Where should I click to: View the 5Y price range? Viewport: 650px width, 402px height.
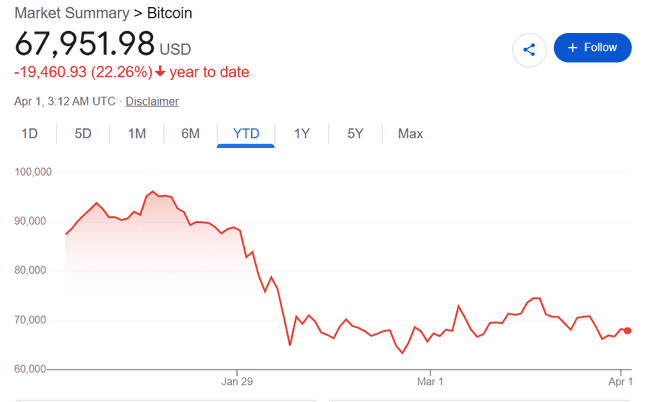(355, 133)
